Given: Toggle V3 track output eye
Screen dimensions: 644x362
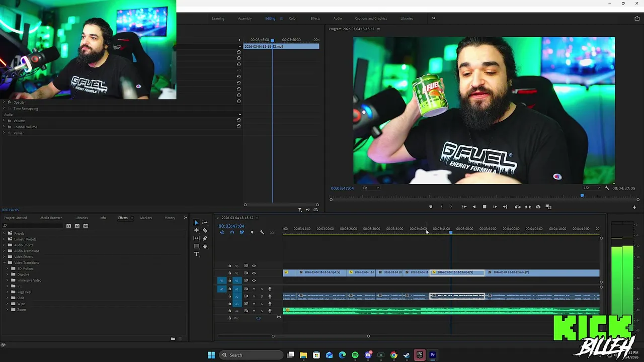Looking at the screenshot, I should pyautogui.click(x=254, y=266).
